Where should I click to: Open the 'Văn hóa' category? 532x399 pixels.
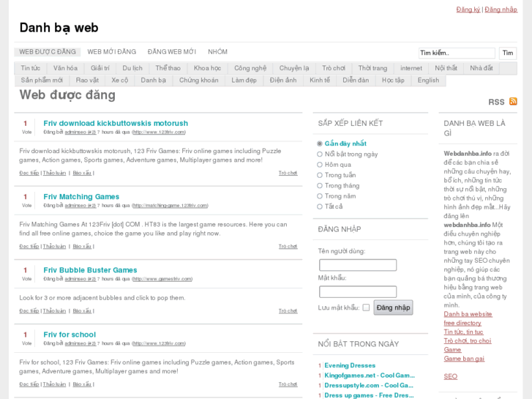coord(65,68)
